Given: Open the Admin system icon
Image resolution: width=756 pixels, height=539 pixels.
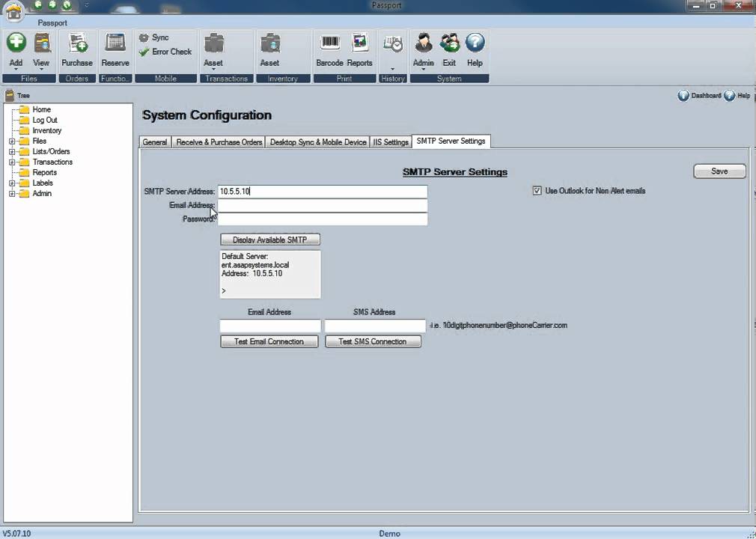Looking at the screenshot, I should coord(424,43).
